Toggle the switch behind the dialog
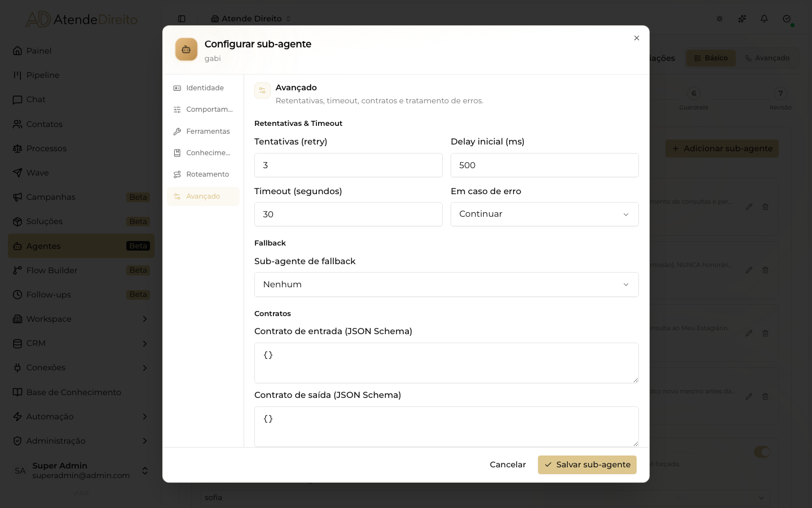This screenshot has height=508, width=812. point(762,452)
